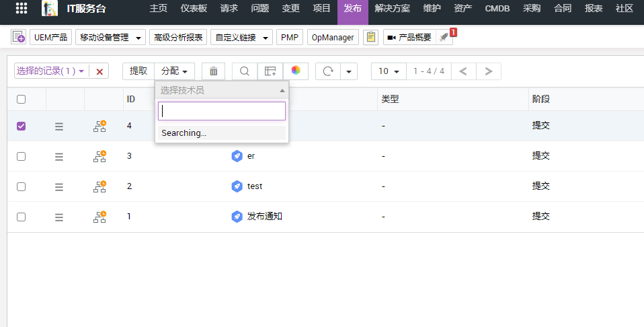644x327 pixels.
Task: Check the checkbox for release 1
Action: pyautogui.click(x=21, y=217)
